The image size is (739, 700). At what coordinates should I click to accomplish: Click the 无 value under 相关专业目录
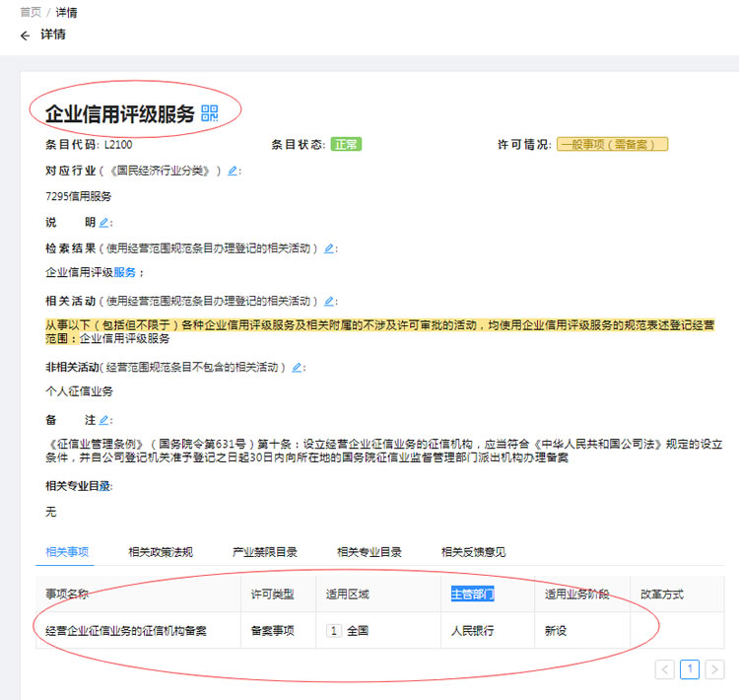pos(51,512)
